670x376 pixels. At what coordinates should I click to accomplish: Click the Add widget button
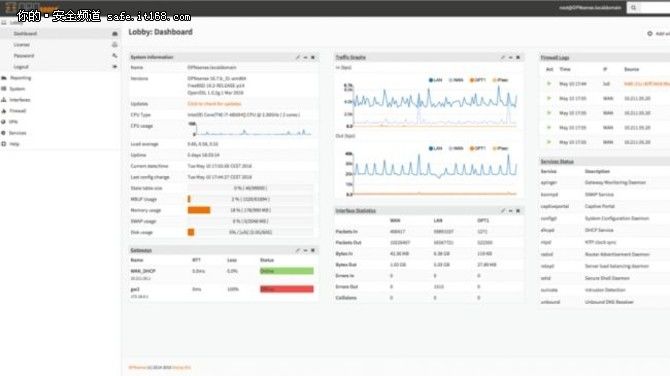tap(659, 33)
